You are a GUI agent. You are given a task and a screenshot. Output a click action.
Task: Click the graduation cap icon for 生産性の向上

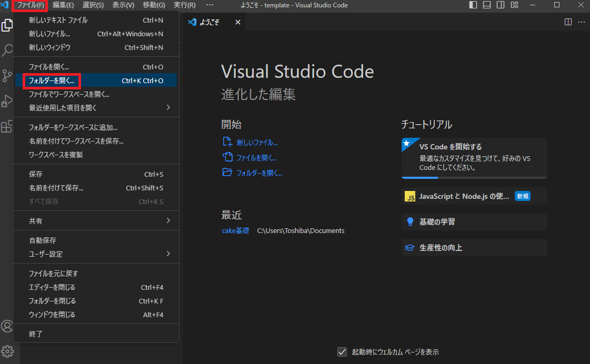[410, 248]
